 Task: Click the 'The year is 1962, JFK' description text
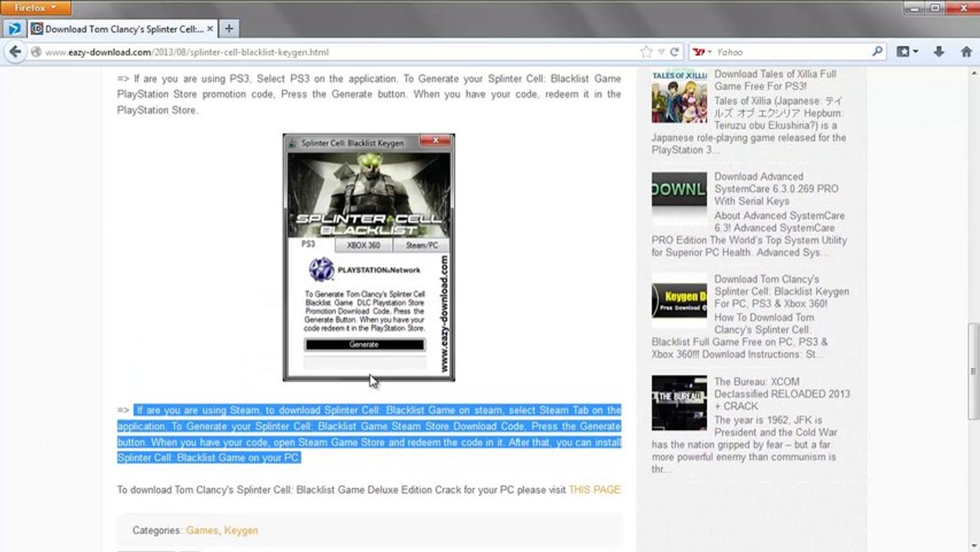tap(746, 445)
